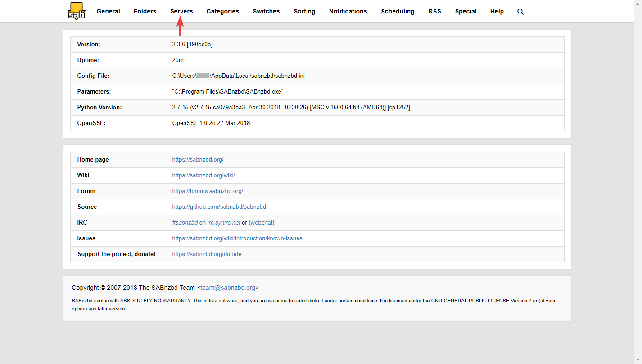Click the Parameters label
The width and height of the screenshot is (642, 364).
point(94,91)
